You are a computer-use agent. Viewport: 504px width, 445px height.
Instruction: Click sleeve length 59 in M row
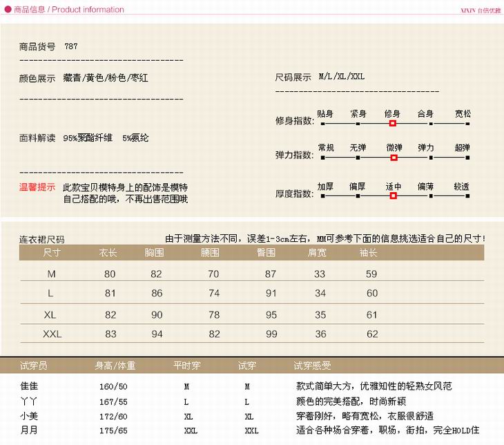coord(371,274)
